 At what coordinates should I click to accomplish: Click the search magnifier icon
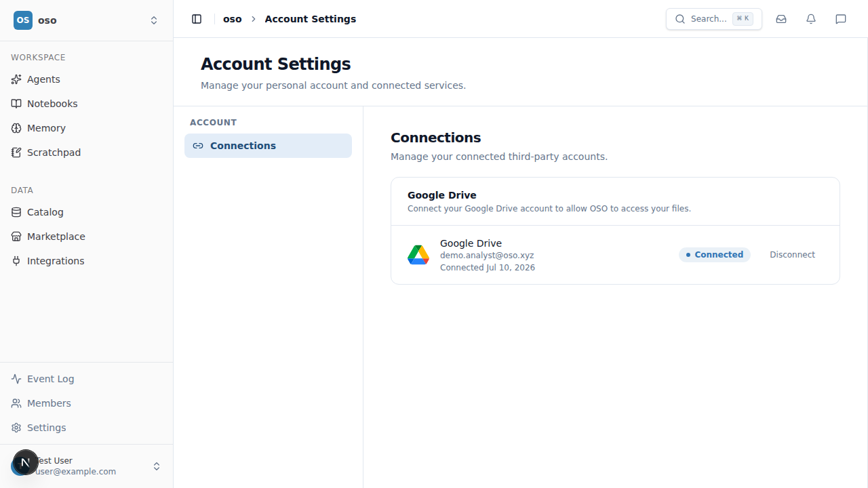coord(680,19)
